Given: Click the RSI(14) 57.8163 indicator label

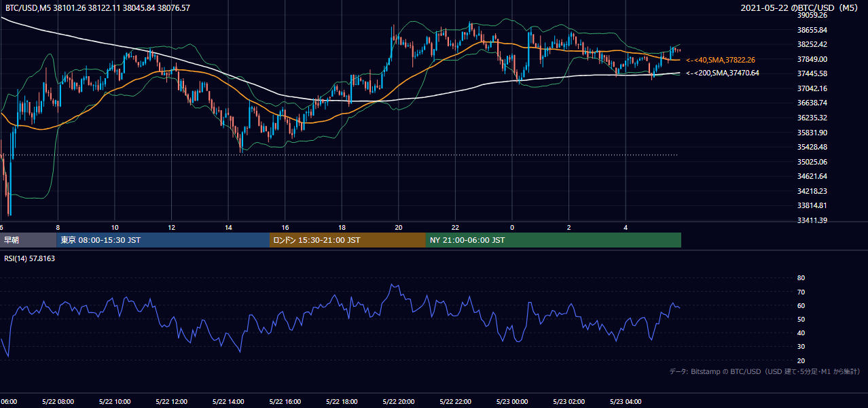Looking at the screenshot, I should 29,258.
